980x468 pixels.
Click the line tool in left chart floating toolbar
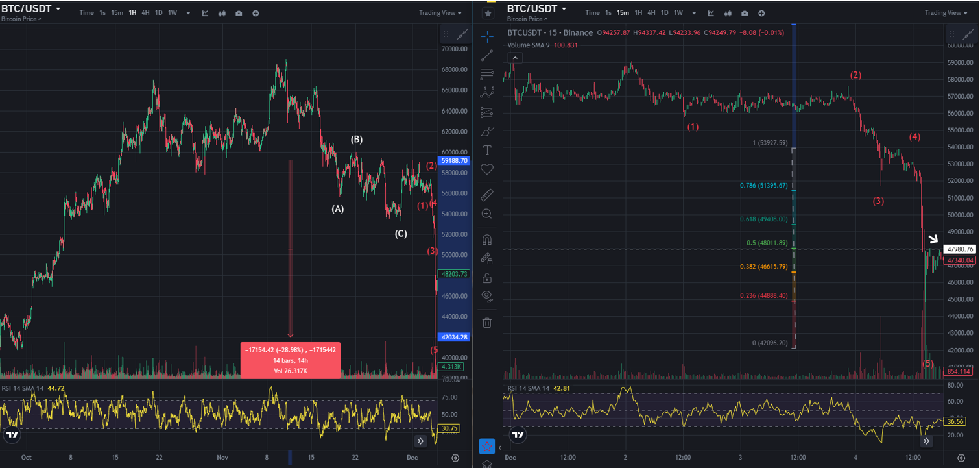coord(462,34)
